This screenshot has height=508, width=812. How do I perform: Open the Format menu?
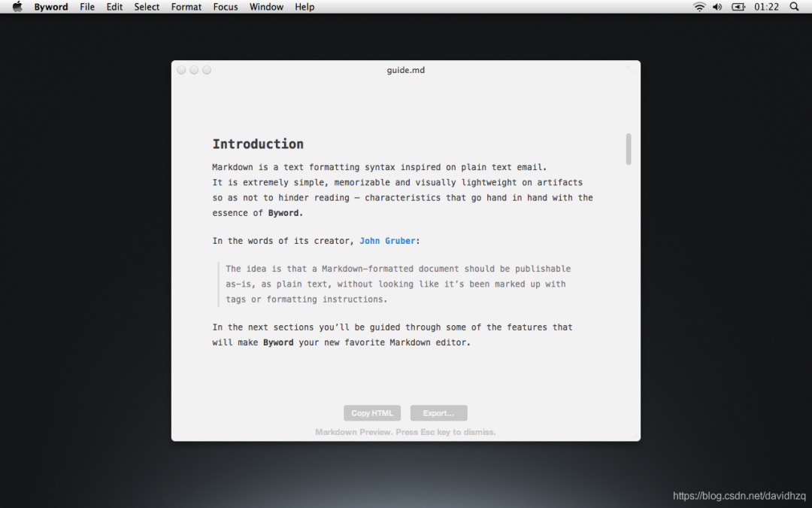[x=186, y=7]
